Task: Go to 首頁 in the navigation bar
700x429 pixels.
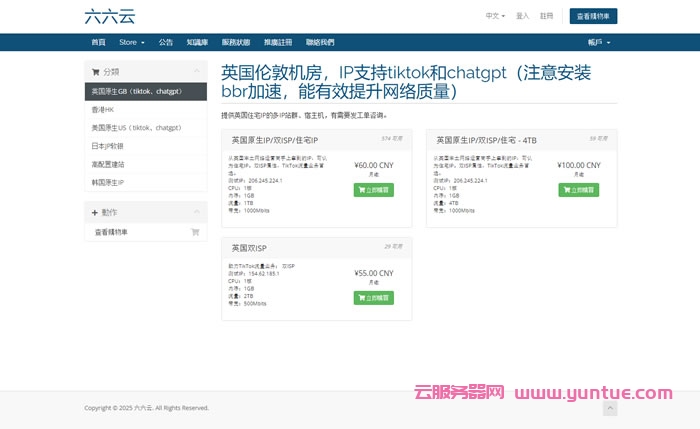Action: click(97, 43)
